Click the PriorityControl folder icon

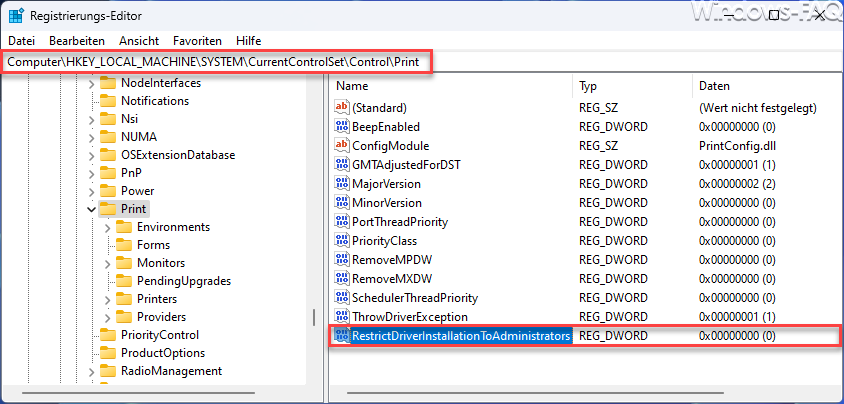108,335
